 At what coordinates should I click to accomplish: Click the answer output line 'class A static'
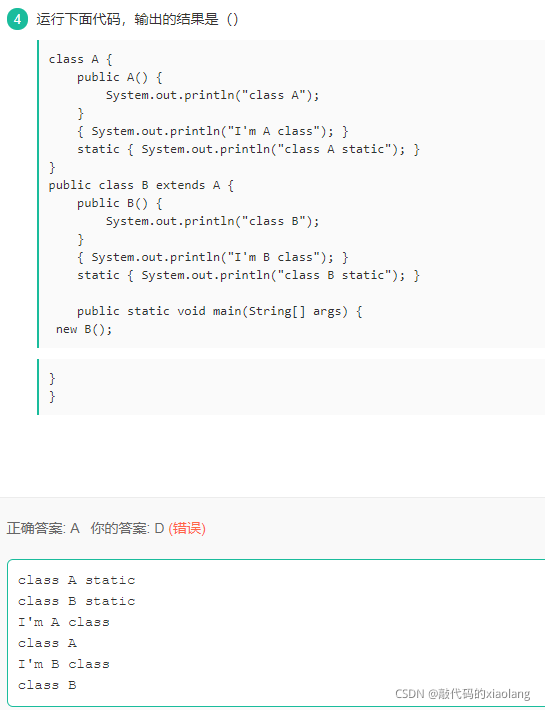tap(76, 580)
